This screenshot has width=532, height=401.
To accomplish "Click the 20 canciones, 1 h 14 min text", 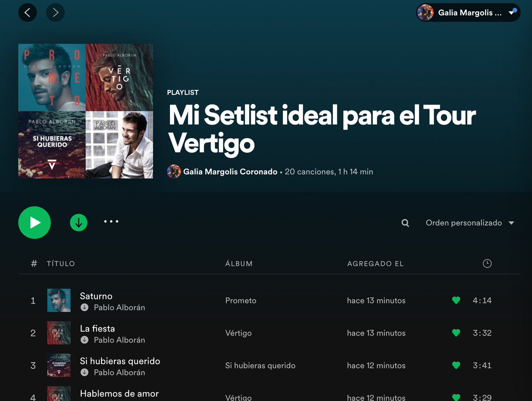I will point(329,171).
